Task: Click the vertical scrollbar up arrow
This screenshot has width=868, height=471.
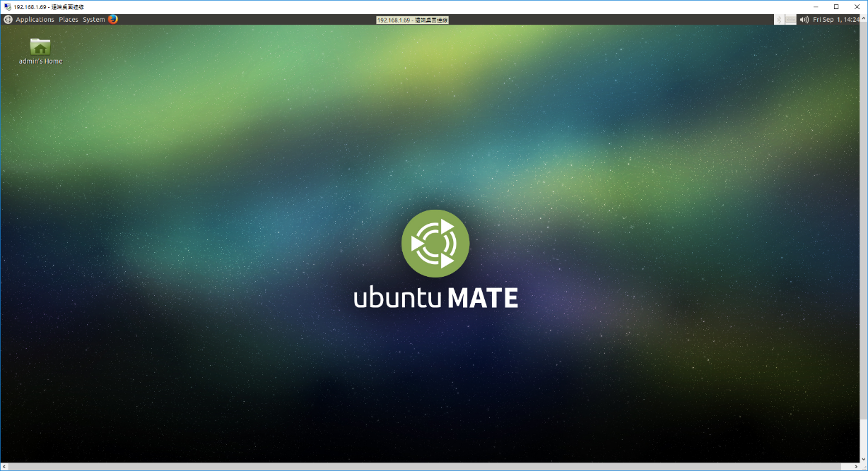Action: (x=864, y=18)
